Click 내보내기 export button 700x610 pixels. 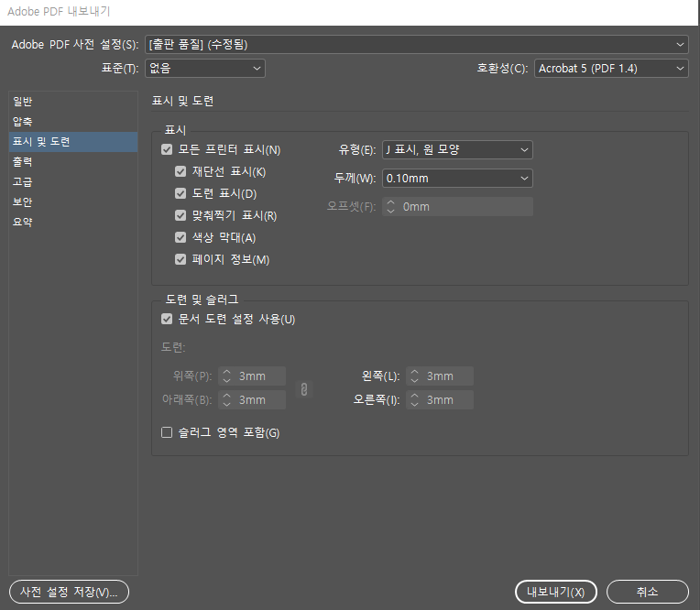(556, 592)
